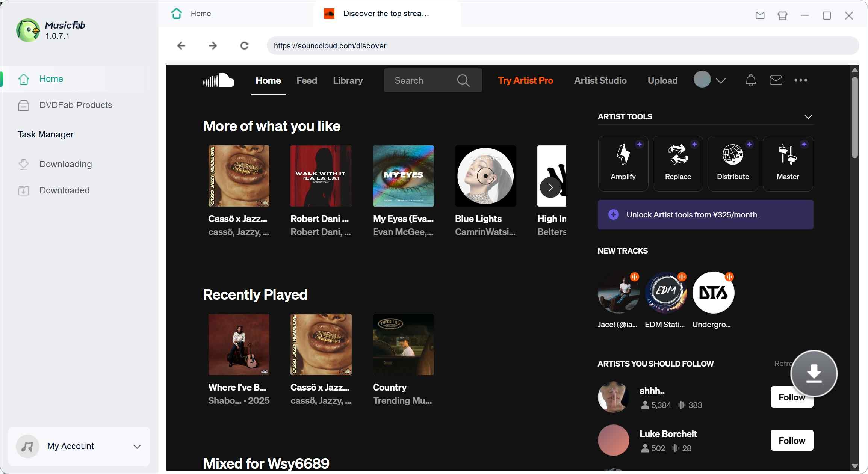The height and width of the screenshot is (474, 868).
Task: Open the shhh.. artist avatar
Action: (x=613, y=397)
